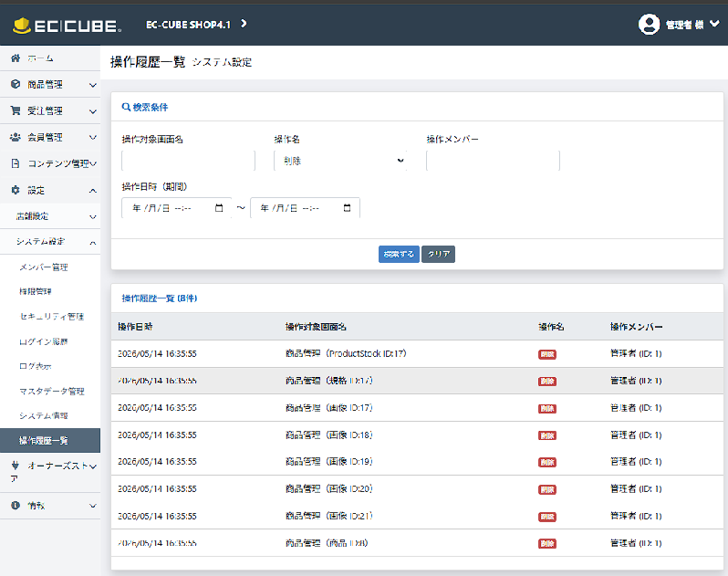Click 削除 badge in 画像 ID:18 row
The image size is (728, 576).
click(x=547, y=435)
